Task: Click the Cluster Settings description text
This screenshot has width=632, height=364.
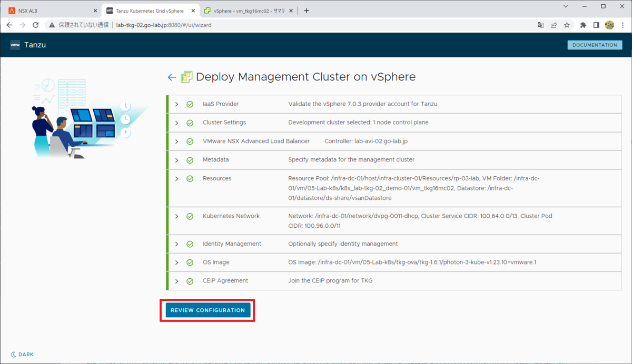Action: (x=358, y=123)
